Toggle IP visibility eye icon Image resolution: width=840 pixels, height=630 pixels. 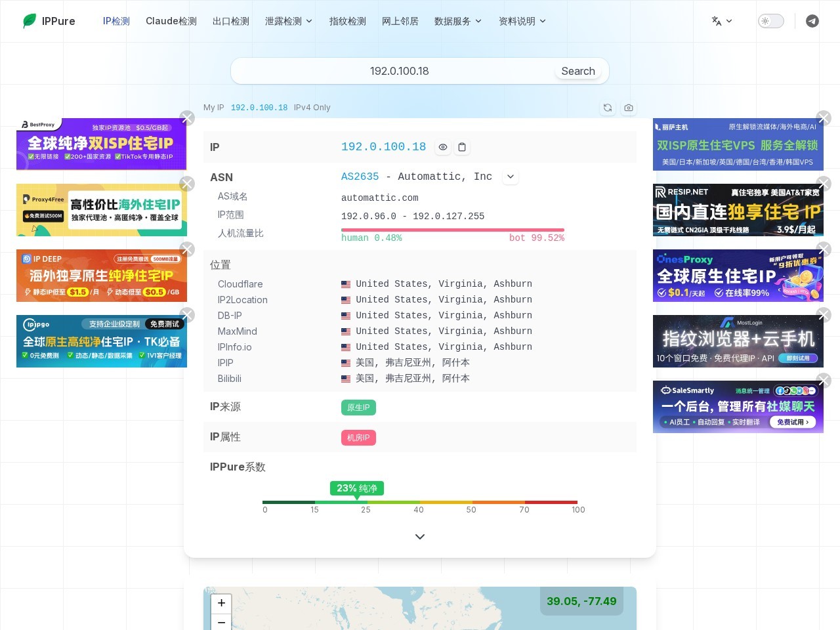click(x=443, y=147)
